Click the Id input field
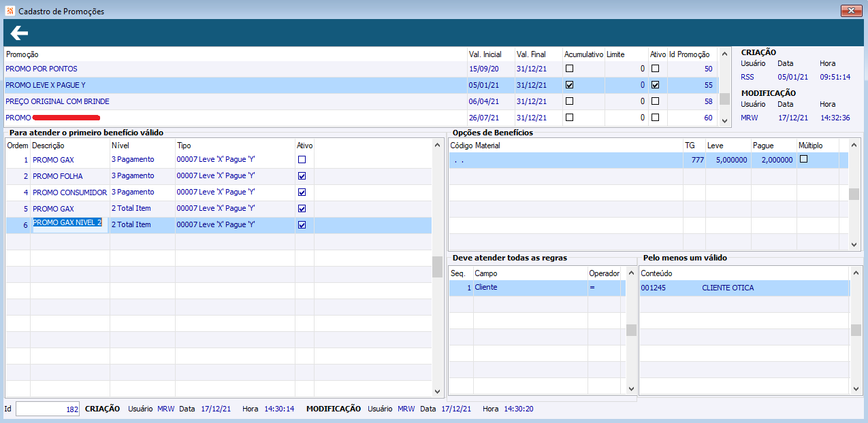 click(x=48, y=409)
